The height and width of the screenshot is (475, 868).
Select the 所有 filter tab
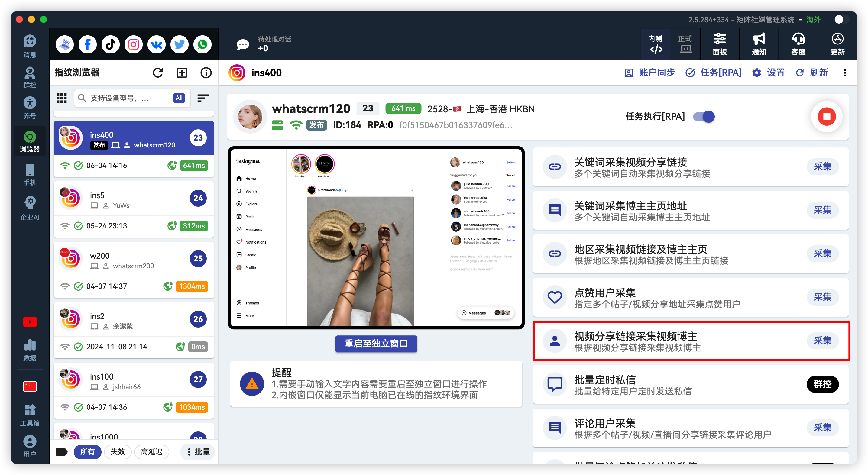point(87,452)
